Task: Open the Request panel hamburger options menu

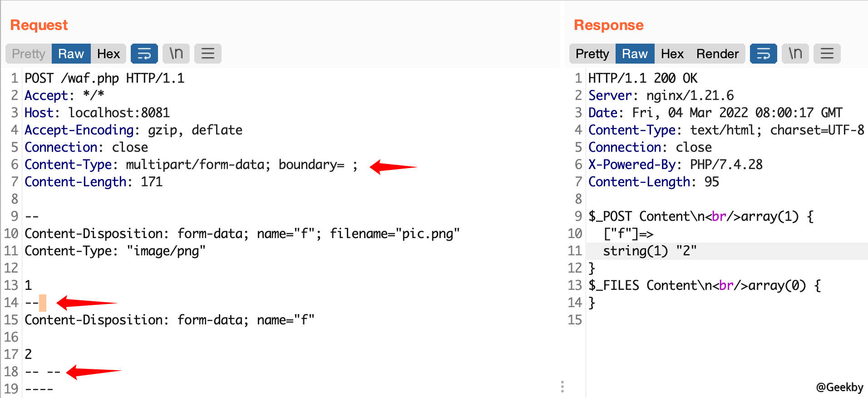Action: (x=207, y=54)
